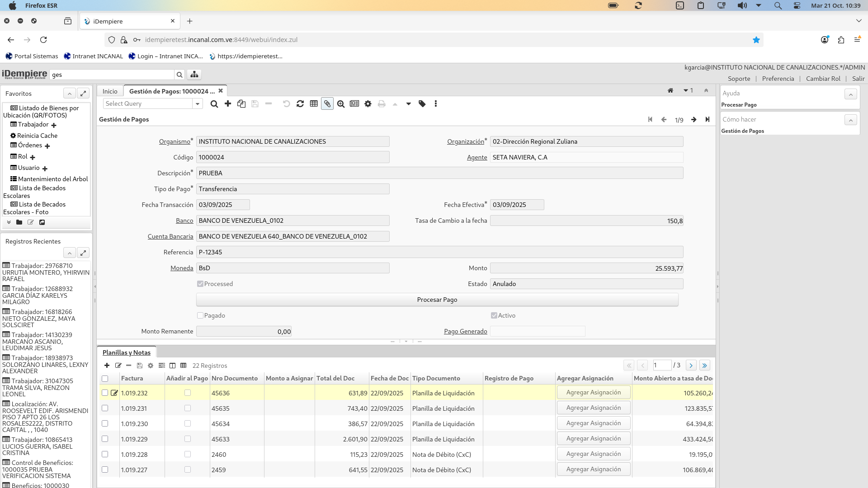Collapse the Ayuda panel

point(850,94)
